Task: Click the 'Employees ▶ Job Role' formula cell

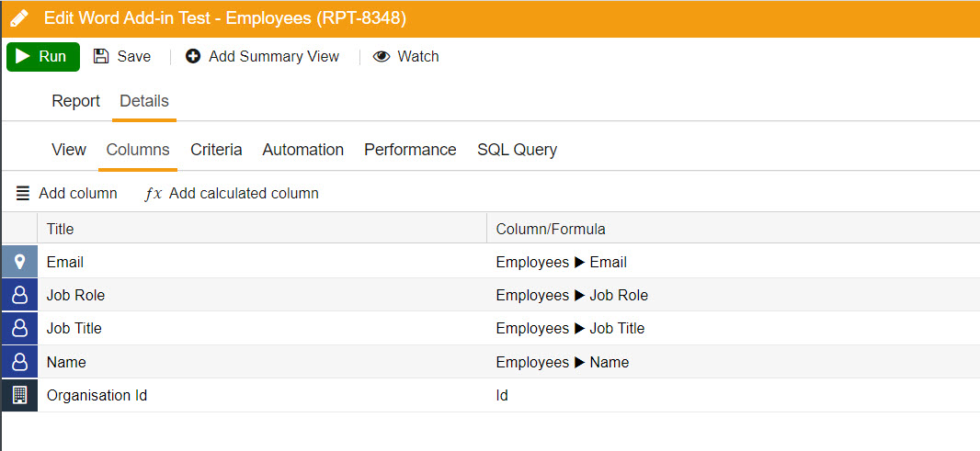Action: 733,296
